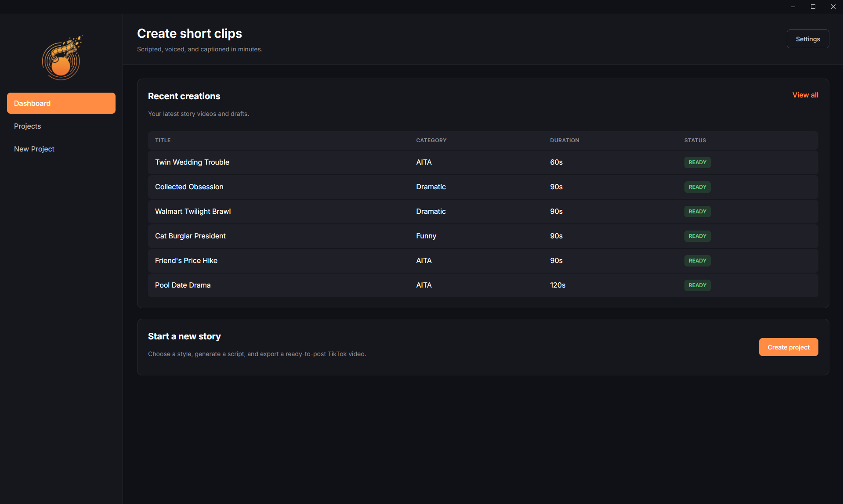Screen dimensions: 843x504
Task: Click the app logo in the sidebar
Action: [61, 57]
